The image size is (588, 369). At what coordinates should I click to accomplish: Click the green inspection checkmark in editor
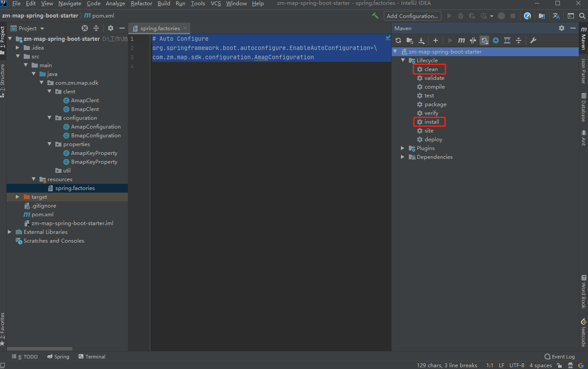click(388, 38)
